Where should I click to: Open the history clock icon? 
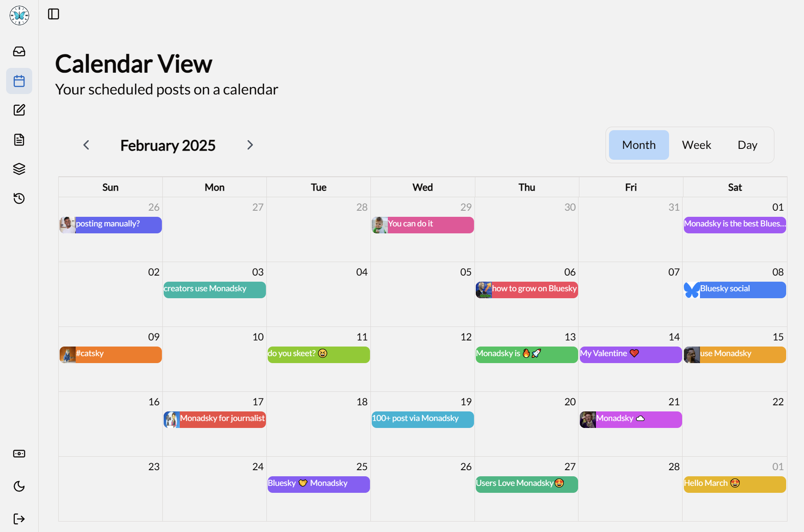19,199
